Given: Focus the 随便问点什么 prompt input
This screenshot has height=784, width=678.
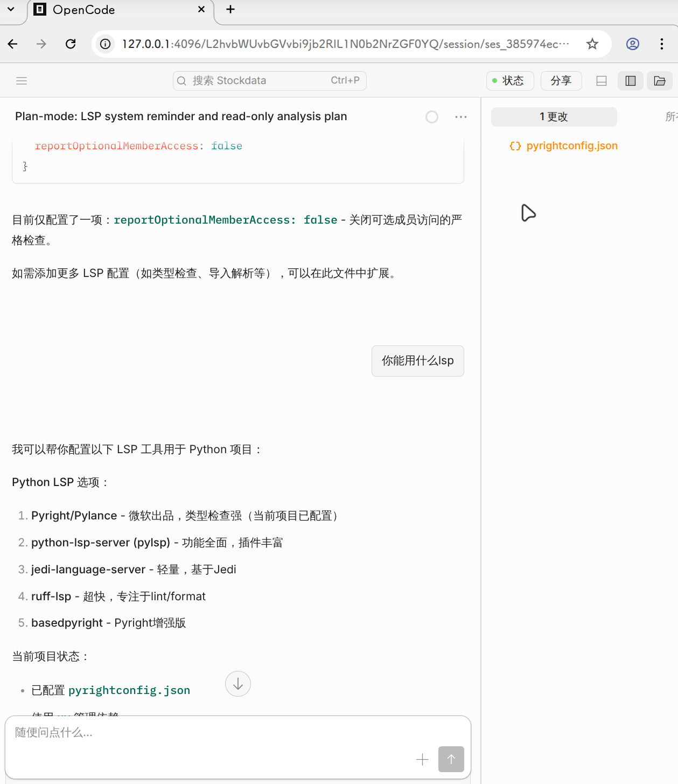Looking at the screenshot, I should [x=215, y=733].
